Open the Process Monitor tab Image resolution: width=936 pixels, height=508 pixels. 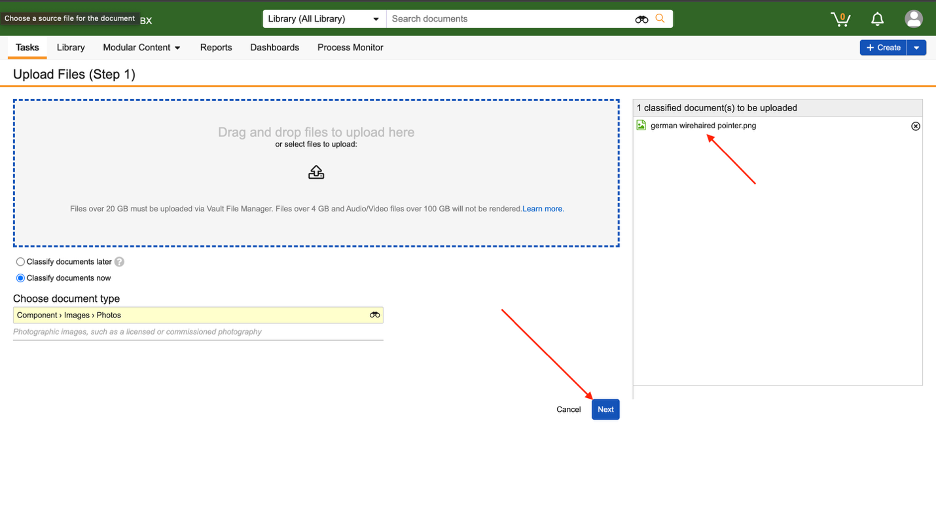pos(350,47)
